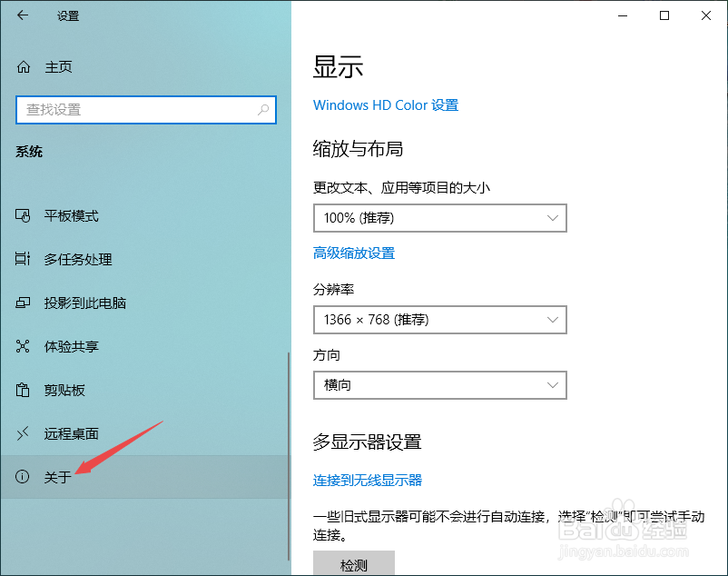This screenshot has width=728, height=576.
Task: Open the Home page via house icon
Action: point(24,67)
